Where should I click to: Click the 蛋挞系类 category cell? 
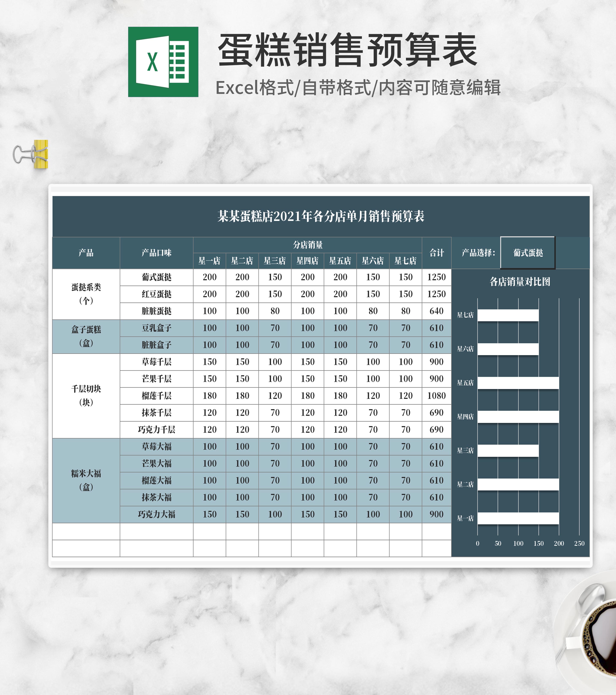pyautogui.click(x=86, y=294)
